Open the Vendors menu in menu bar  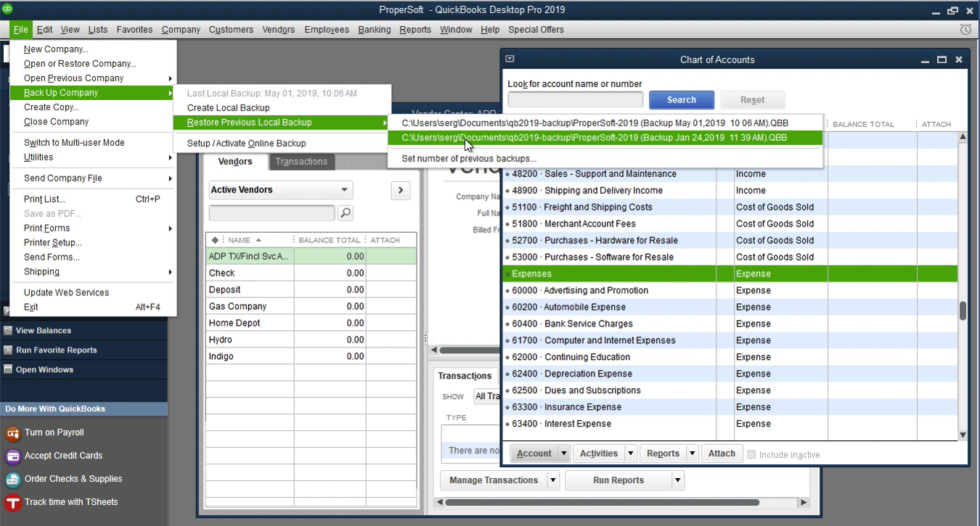tap(278, 30)
